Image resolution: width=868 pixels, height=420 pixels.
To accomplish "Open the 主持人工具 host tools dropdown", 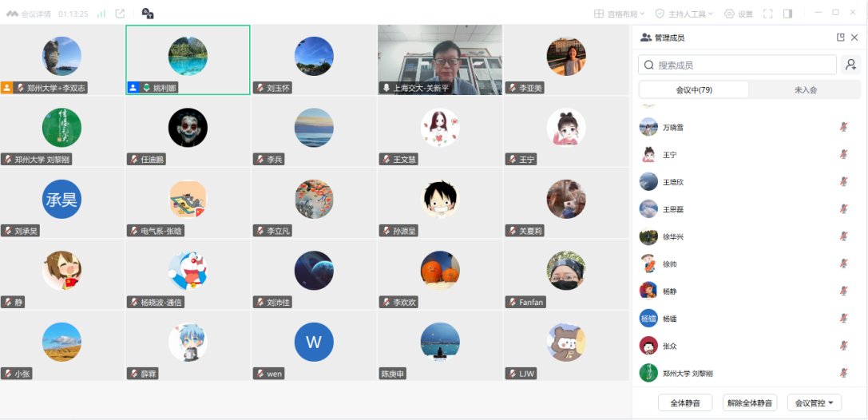I will point(685,14).
